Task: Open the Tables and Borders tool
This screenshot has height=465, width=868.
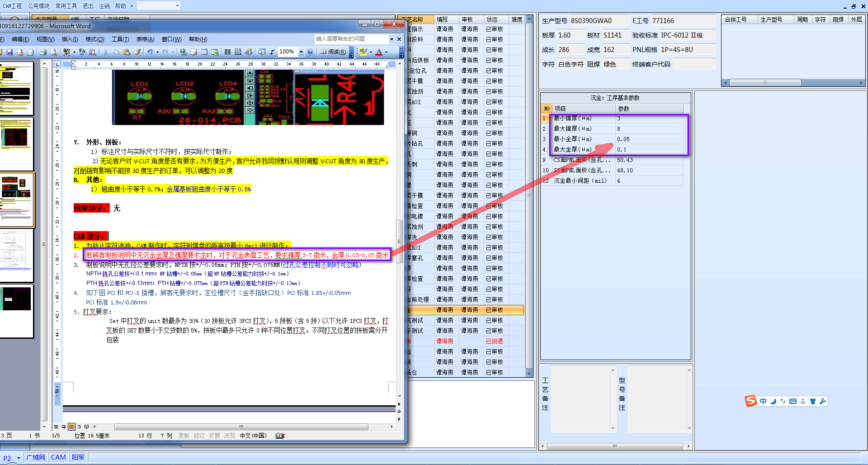Action: pos(193,52)
